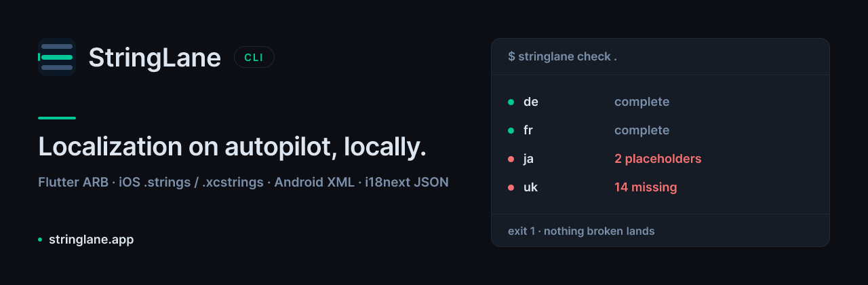Click the green status dot next to de
This screenshot has height=285, width=868.
(511, 102)
